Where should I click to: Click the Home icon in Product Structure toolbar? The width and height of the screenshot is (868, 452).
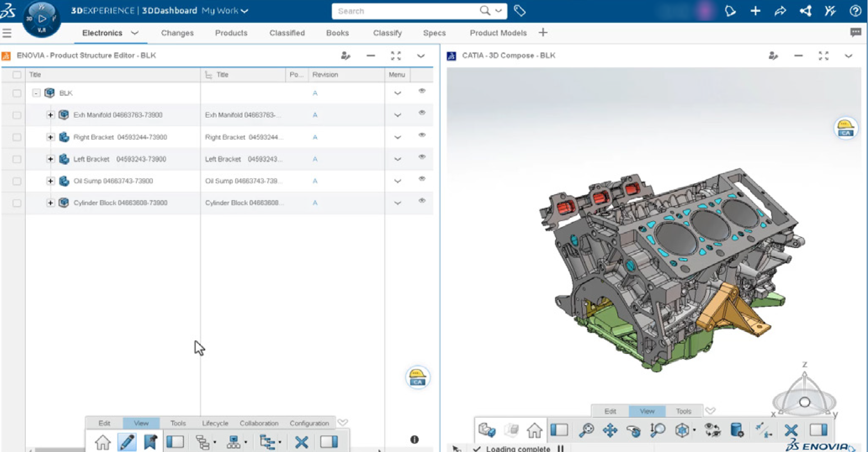pos(103,442)
